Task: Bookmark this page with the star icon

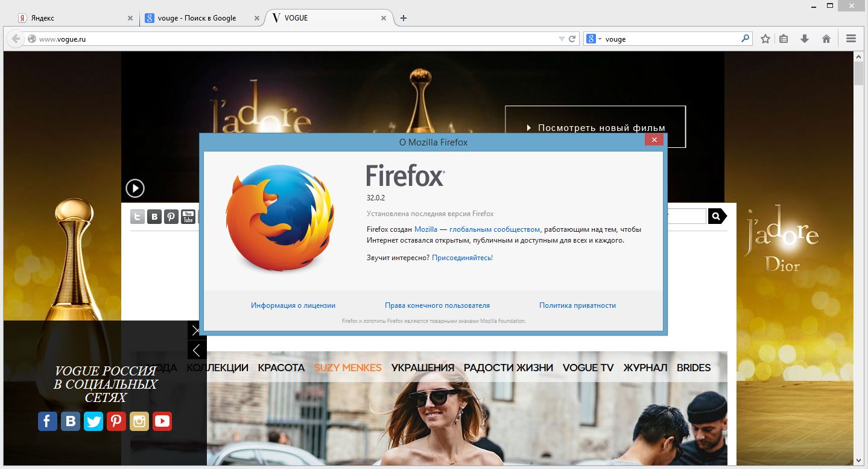Action: pyautogui.click(x=765, y=39)
